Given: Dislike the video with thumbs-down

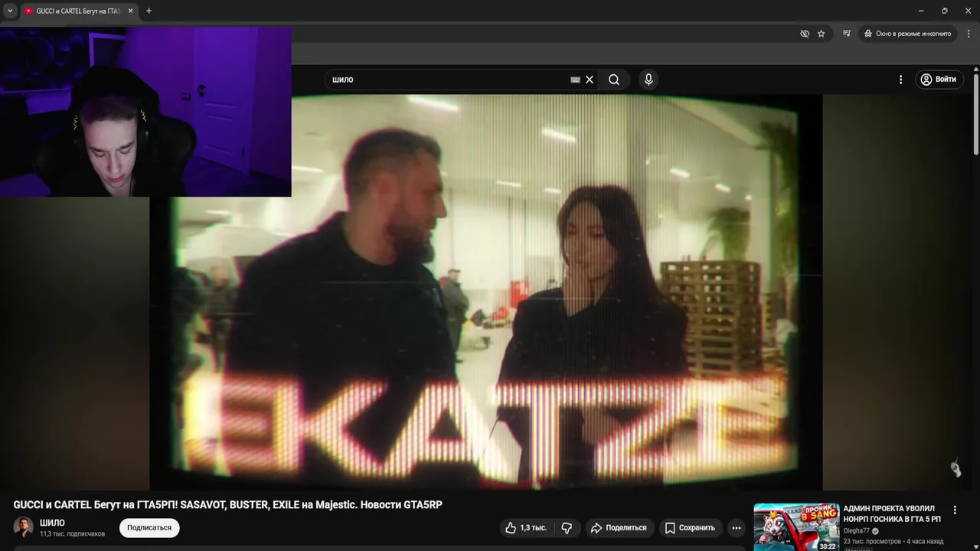Looking at the screenshot, I should (x=567, y=528).
